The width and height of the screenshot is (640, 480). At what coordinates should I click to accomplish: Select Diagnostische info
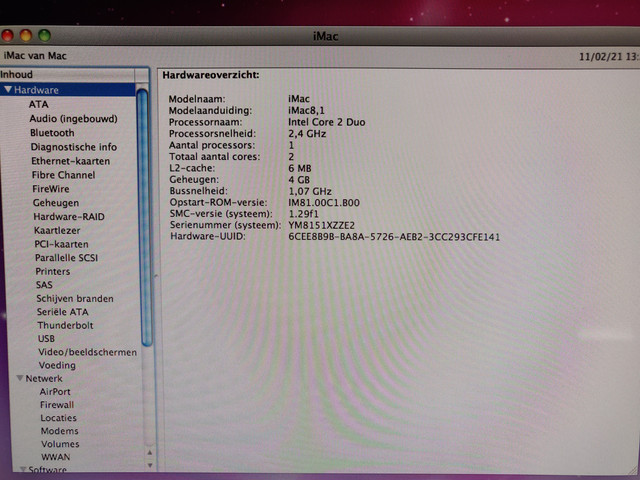pos(74,147)
